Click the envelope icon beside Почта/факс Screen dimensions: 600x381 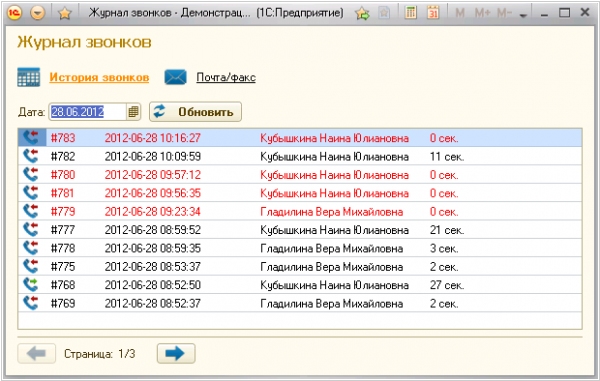click(175, 77)
